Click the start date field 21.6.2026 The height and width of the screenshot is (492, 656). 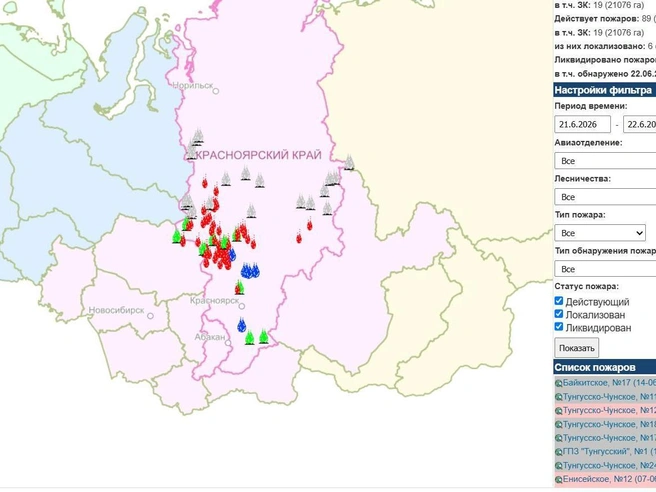[x=582, y=125]
